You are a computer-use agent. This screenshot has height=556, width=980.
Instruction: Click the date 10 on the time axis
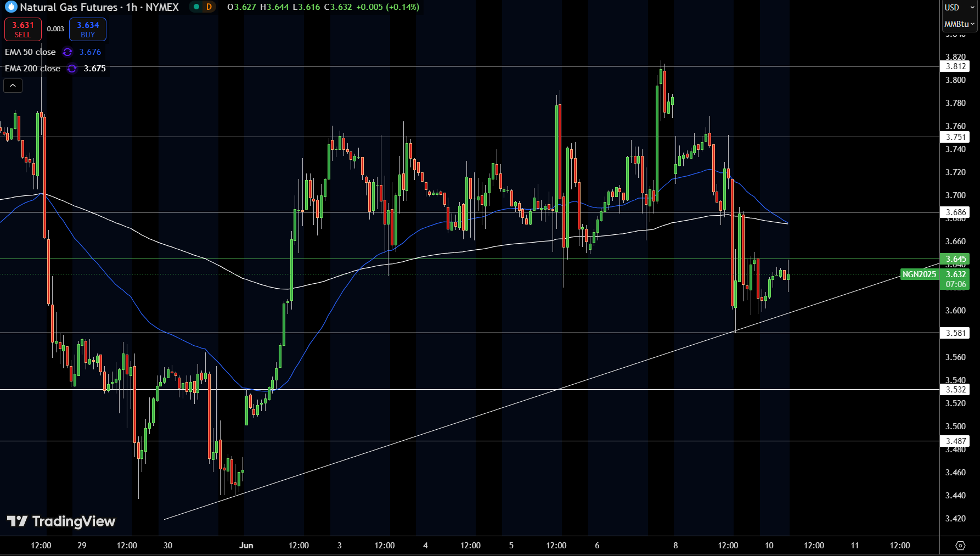[769, 546]
